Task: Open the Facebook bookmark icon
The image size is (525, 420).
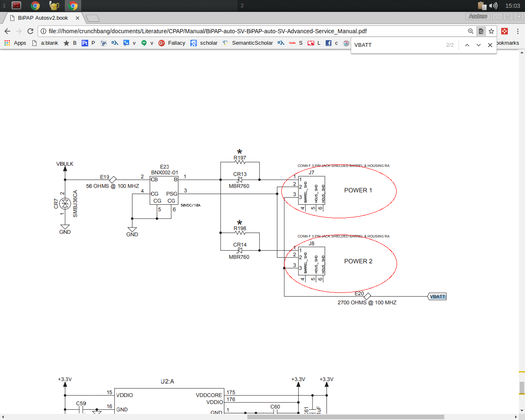Action: click(329, 43)
